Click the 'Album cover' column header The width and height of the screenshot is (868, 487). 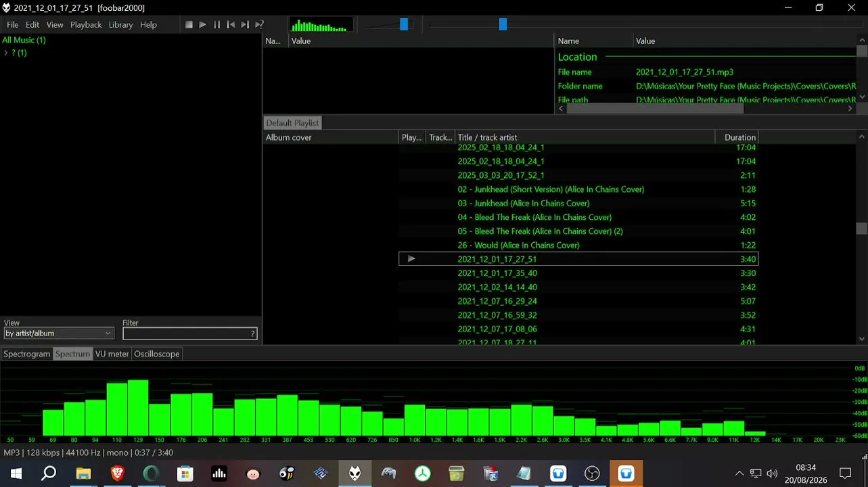(x=331, y=137)
